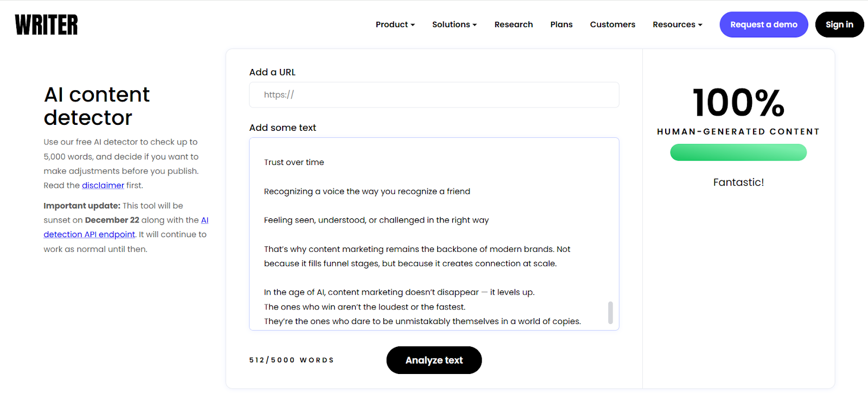868x393 pixels.
Task: Expand the Resources dropdown menu
Action: coord(678,24)
